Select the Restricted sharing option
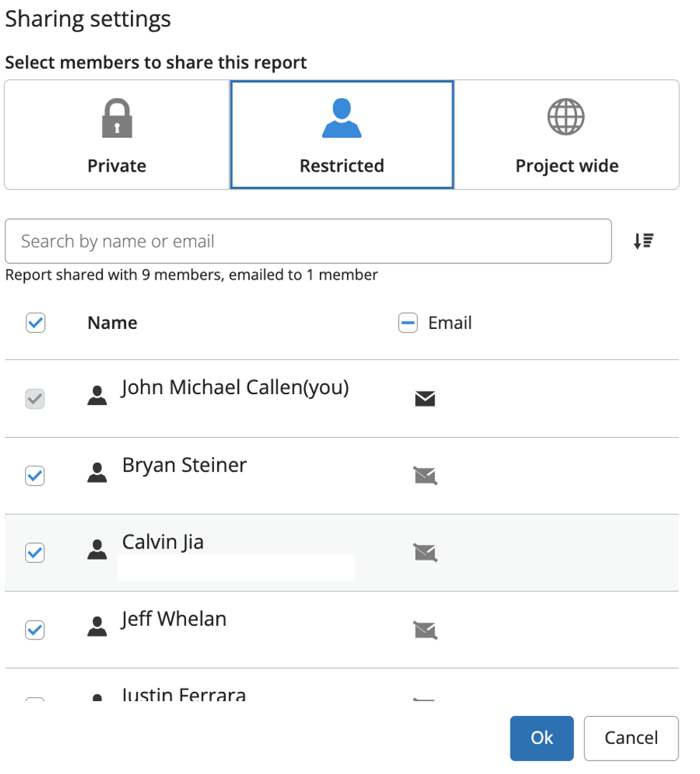Image resolution: width=700 pixels, height=774 pixels. pyautogui.click(x=341, y=134)
